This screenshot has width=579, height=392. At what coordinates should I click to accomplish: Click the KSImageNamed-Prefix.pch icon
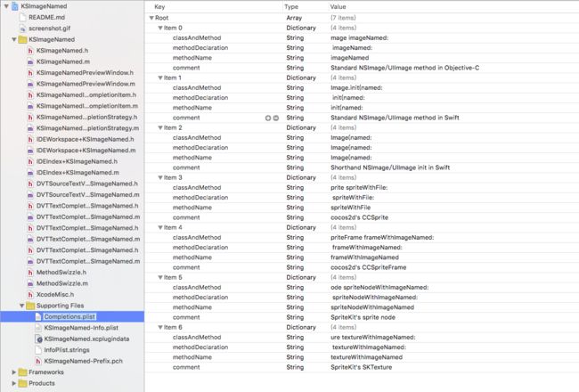pyautogui.click(x=38, y=361)
